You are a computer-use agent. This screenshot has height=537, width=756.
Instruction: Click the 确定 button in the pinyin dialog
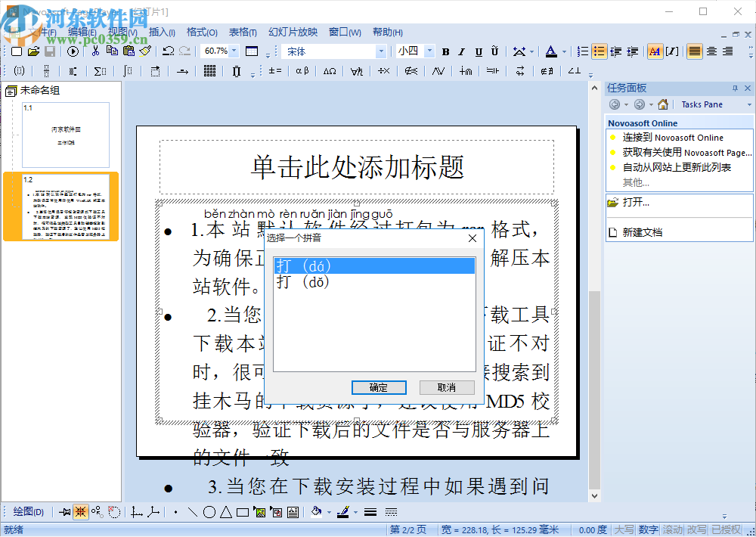pos(379,386)
